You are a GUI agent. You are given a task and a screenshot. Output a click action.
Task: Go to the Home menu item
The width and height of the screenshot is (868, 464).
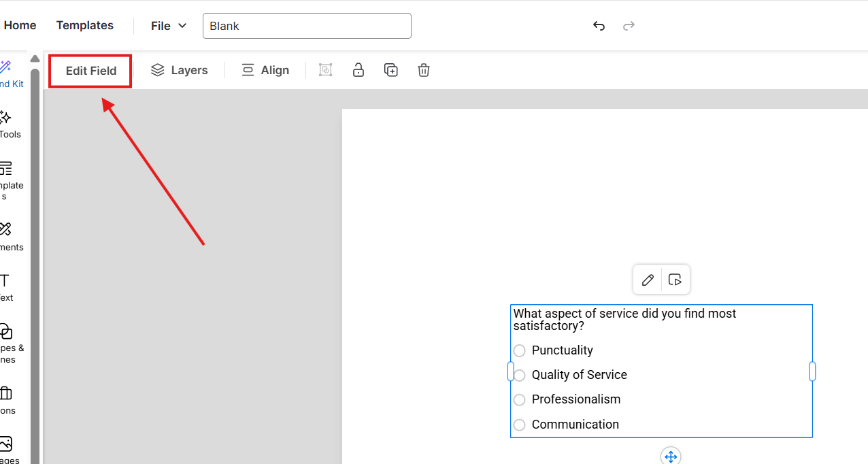coord(20,25)
